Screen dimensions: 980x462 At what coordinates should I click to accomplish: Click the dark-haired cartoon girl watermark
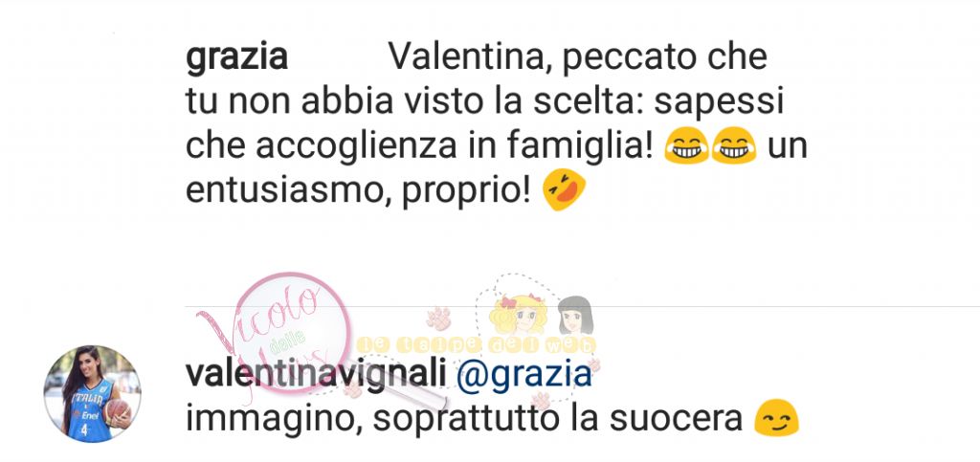click(575, 316)
